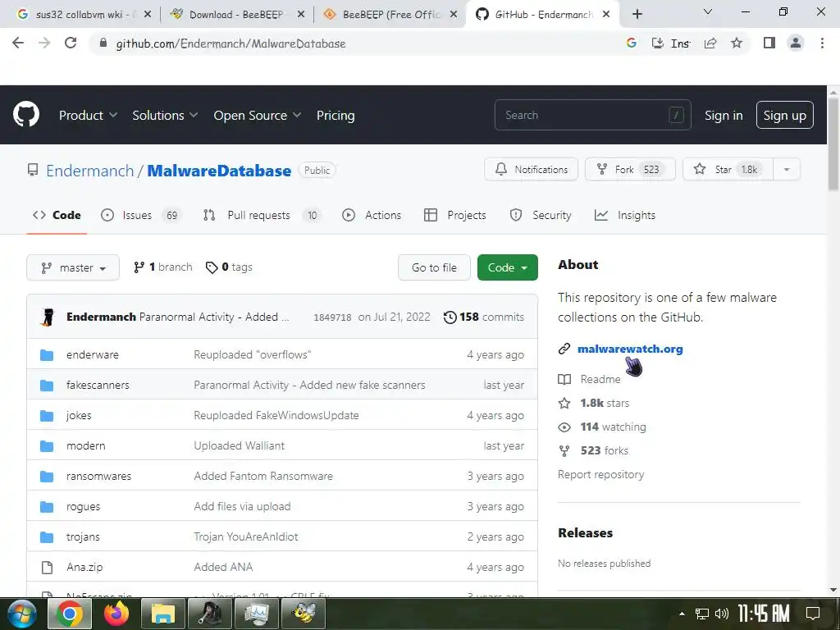Go back with browser back arrow

18,43
